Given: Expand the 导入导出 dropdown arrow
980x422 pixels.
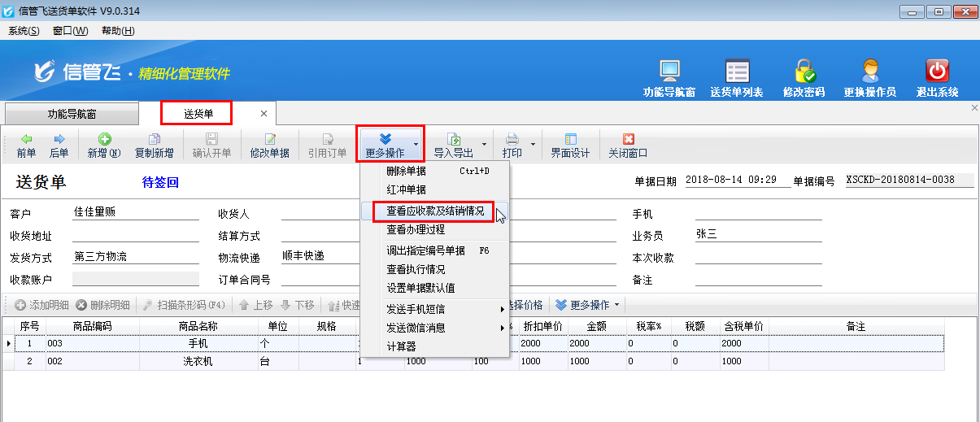Looking at the screenshot, I should point(484,145).
